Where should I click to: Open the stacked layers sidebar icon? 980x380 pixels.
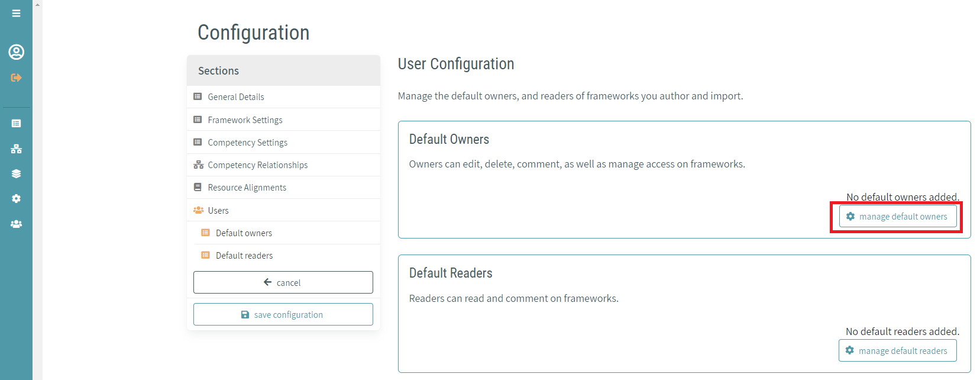pyautogui.click(x=16, y=173)
